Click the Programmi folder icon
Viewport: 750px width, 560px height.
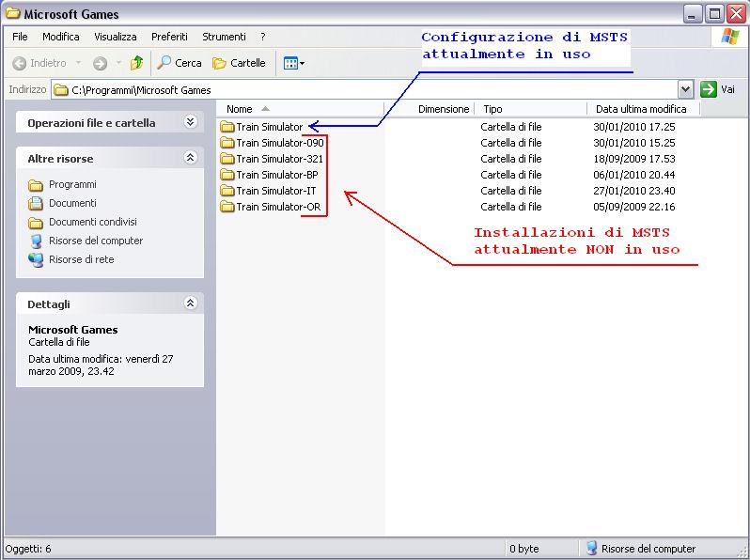(x=36, y=185)
